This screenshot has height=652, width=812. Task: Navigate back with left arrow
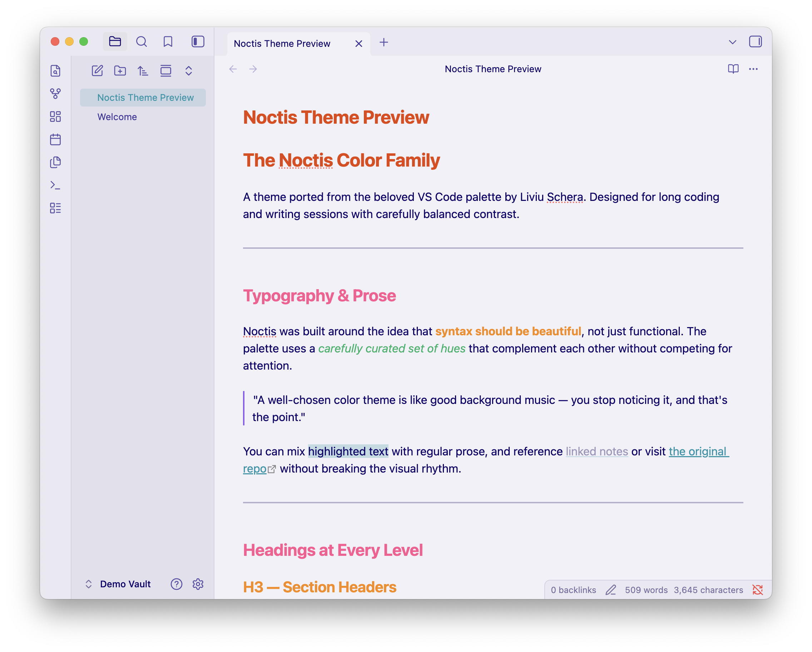tap(233, 69)
